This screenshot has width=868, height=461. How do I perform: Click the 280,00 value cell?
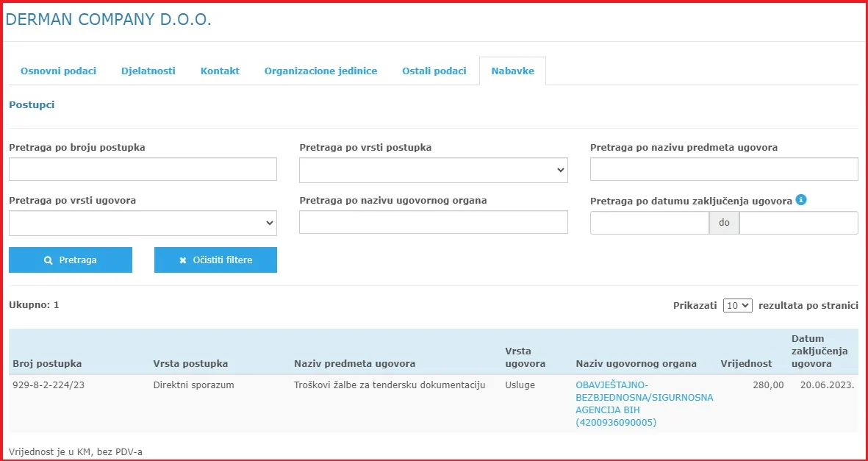pos(768,385)
